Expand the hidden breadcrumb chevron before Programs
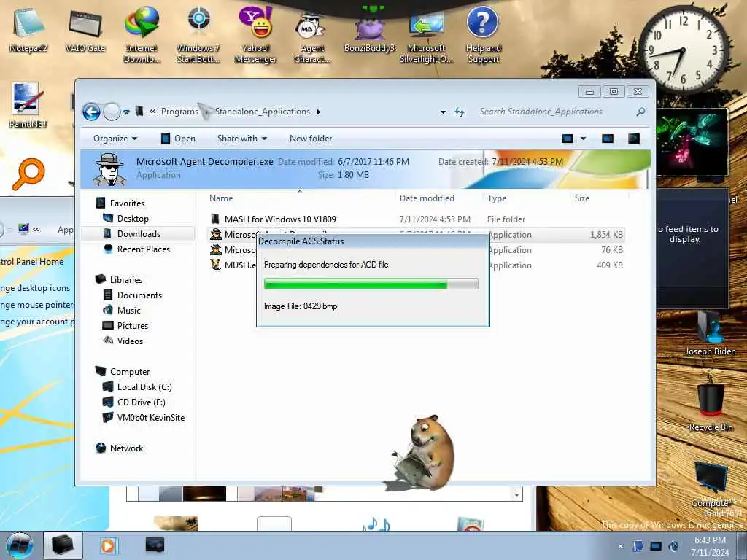 [152, 112]
